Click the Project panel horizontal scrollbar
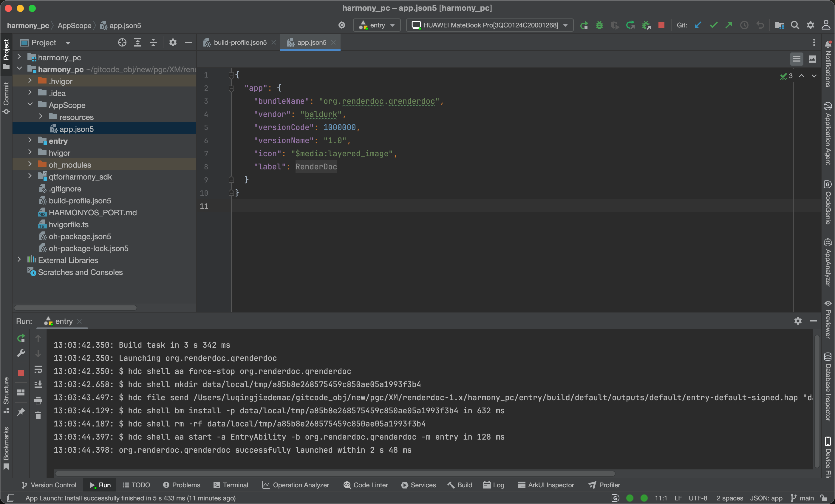This screenshot has width=835, height=504. click(75, 308)
